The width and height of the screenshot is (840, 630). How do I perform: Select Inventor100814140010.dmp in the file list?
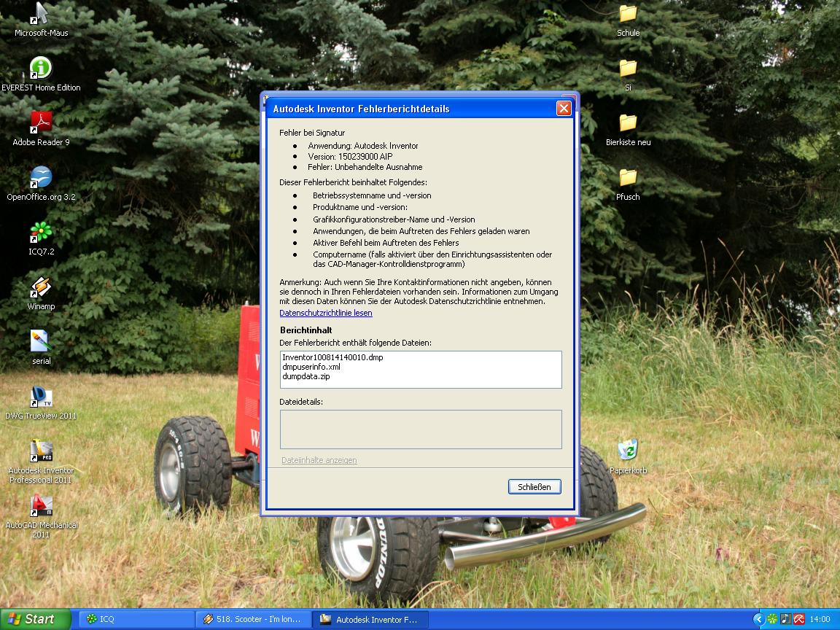pyautogui.click(x=332, y=357)
